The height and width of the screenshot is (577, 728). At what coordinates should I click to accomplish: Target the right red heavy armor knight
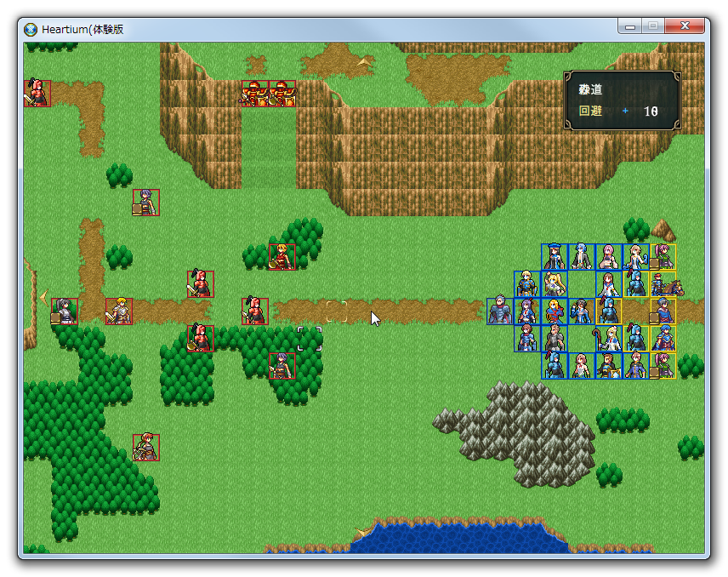282,94
